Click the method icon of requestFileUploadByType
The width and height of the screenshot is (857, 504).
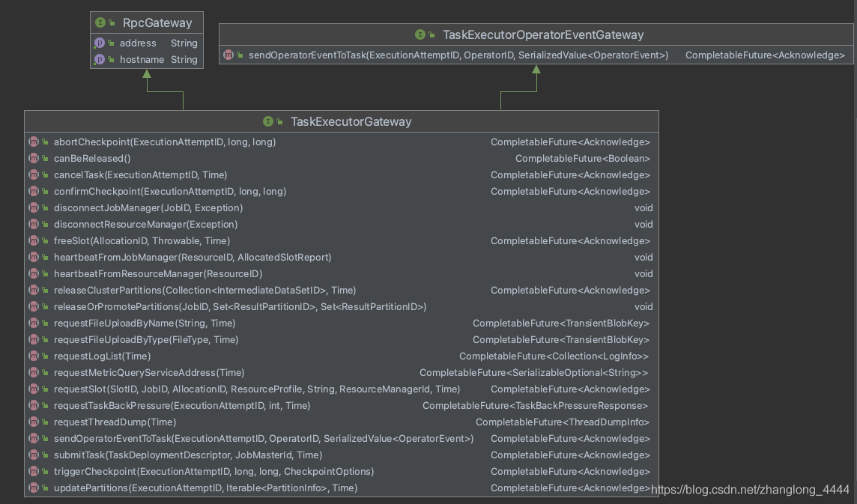click(34, 339)
